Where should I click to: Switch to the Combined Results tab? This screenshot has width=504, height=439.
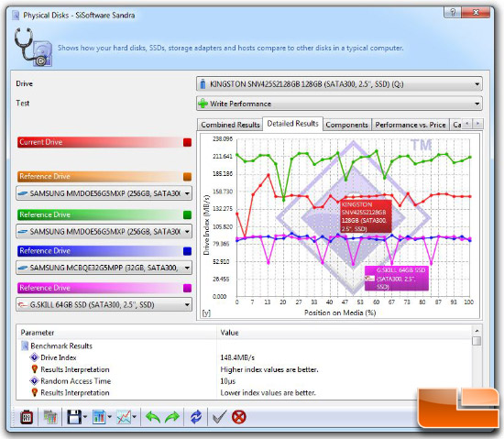[x=230, y=125]
